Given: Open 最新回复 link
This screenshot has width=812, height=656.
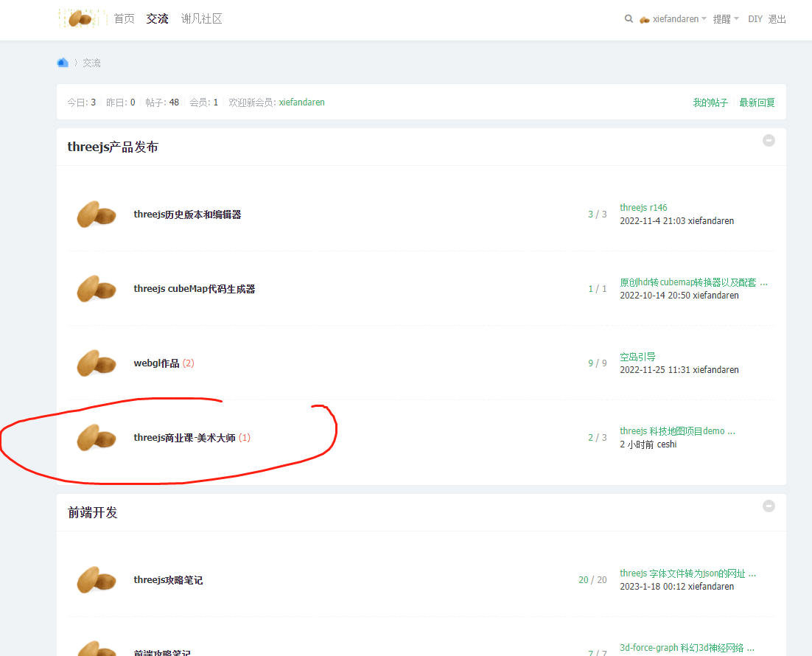Looking at the screenshot, I should point(757,102).
